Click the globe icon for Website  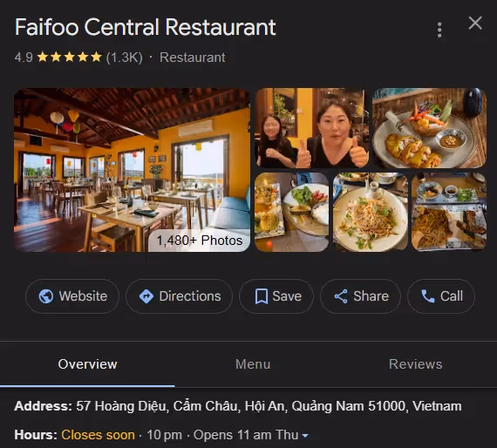(x=46, y=296)
